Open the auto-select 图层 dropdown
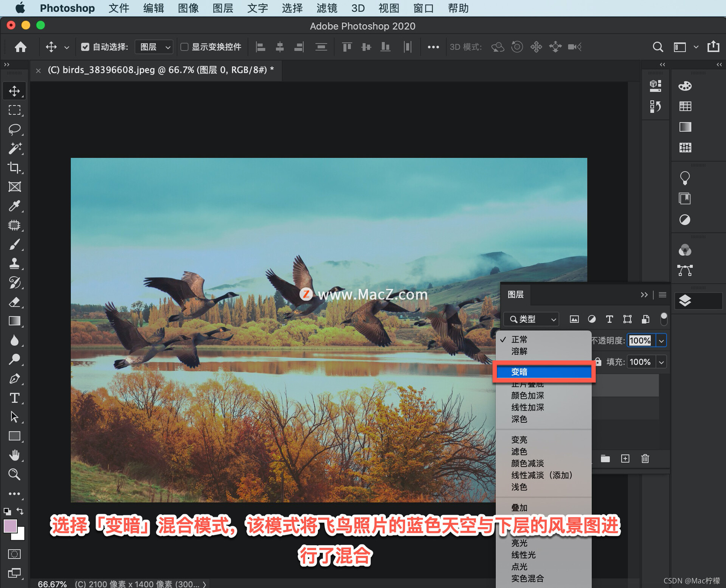Viewport: 726px width, 588px height. (x=154, y=47)
